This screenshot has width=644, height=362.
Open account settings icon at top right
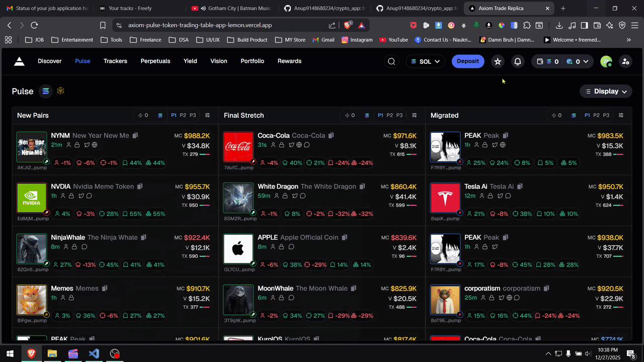pyautogui.click(x=625, y=61)
